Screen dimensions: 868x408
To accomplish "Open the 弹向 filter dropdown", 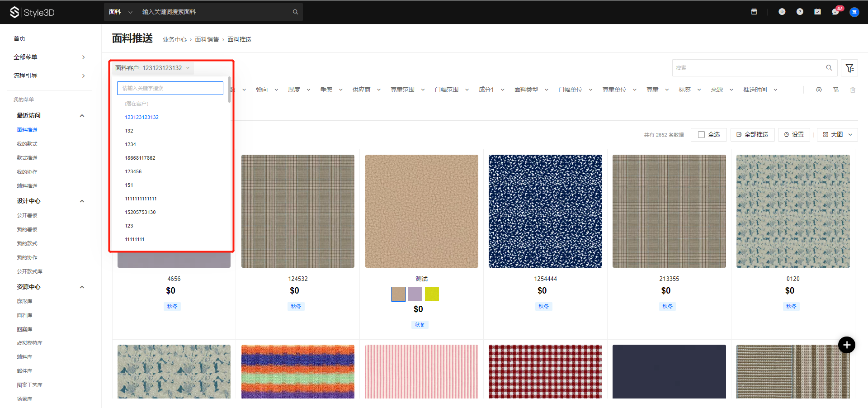I will click(267, 90).
